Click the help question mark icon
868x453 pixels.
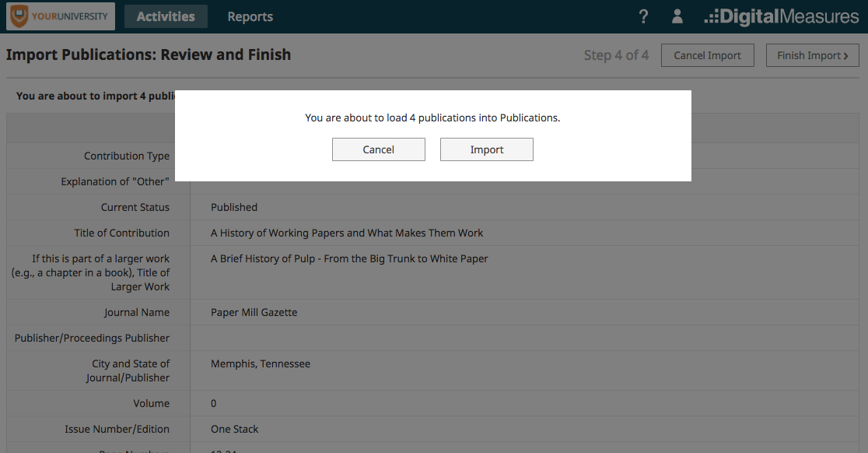point(643,16)
